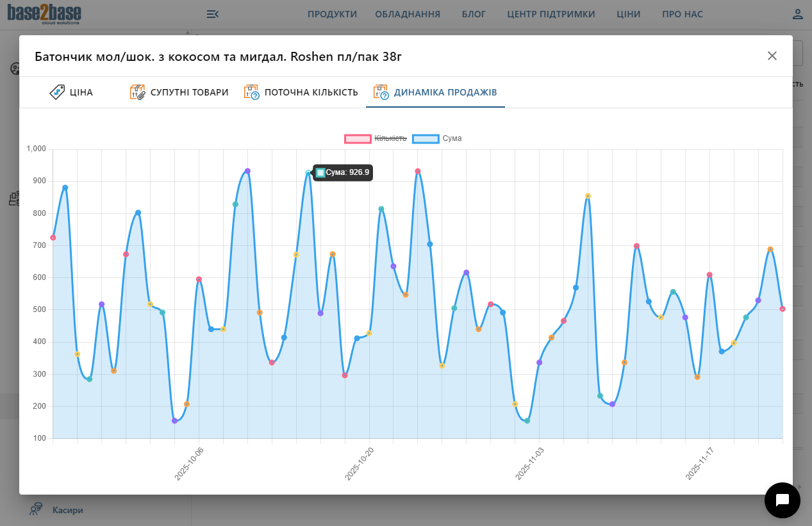Switch to the Супутні товари tab
This screenshot has height=526, width=812.
(189, 92)
